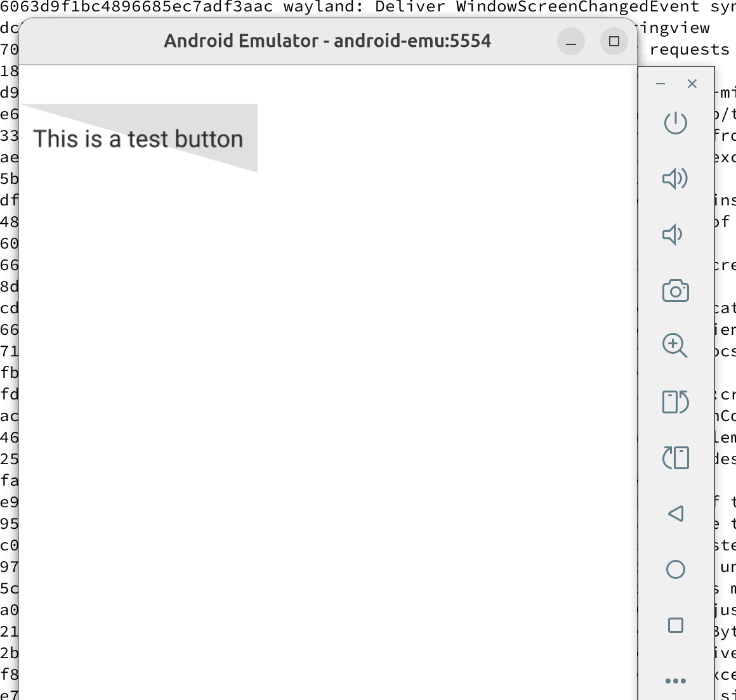Click the word "requests" in the background terminal
This screenshot has width=736, height=700.
pyautogui.click(x=690, y=49)
